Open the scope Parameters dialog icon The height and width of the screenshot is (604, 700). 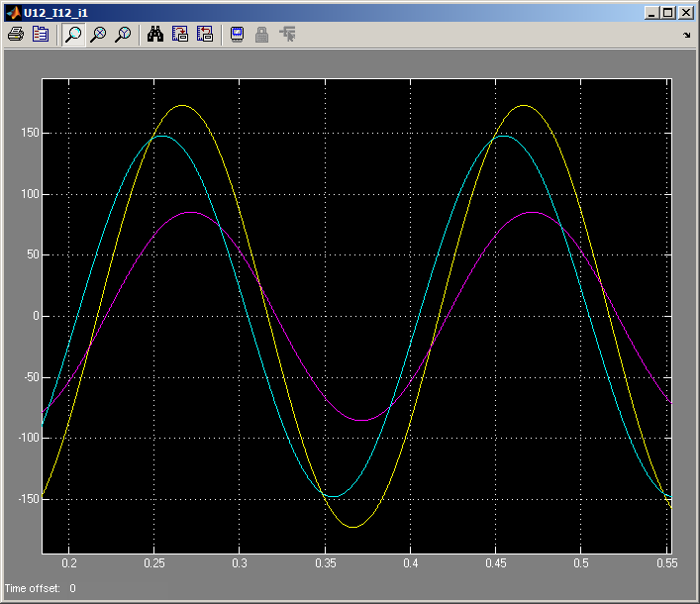[41, 35]
